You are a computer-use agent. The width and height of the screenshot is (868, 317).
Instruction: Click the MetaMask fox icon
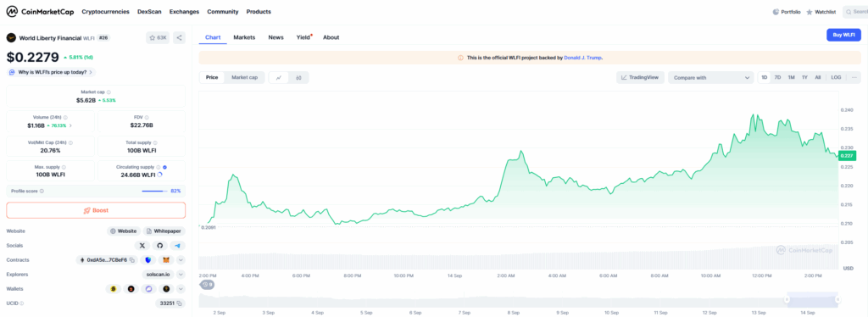coord(165,259)
